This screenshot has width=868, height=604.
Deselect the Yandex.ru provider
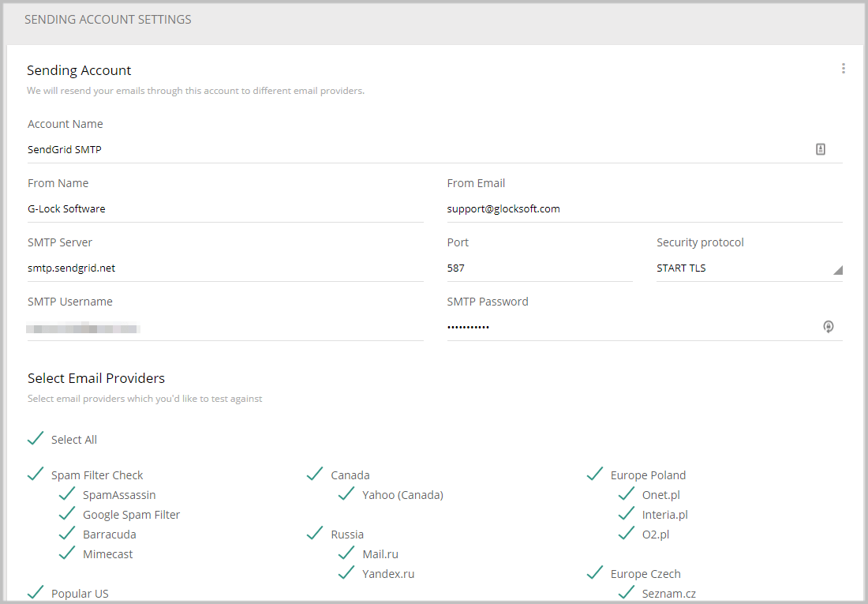tap(346, 572)
